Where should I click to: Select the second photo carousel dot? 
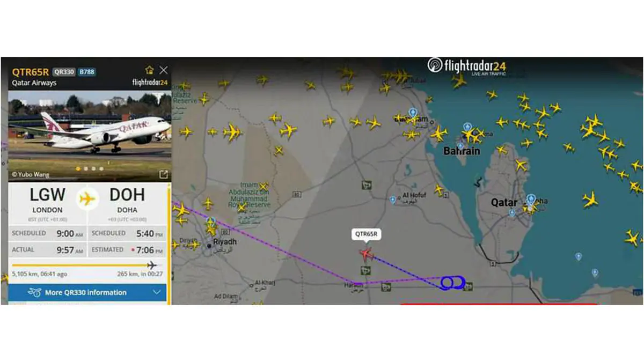coord(86,169)
